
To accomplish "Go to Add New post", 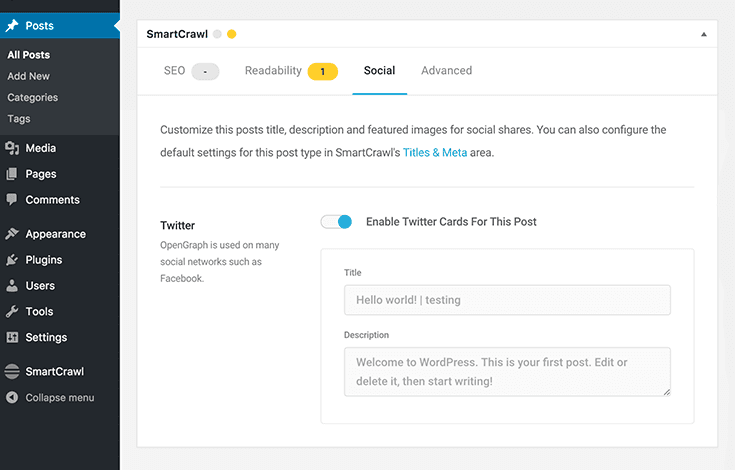I will [28, 76].
